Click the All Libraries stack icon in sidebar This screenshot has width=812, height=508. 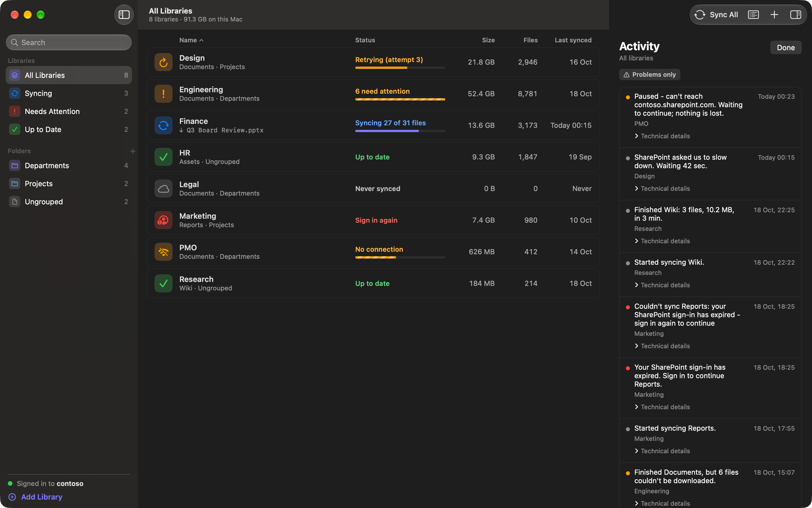click(14, 75)
